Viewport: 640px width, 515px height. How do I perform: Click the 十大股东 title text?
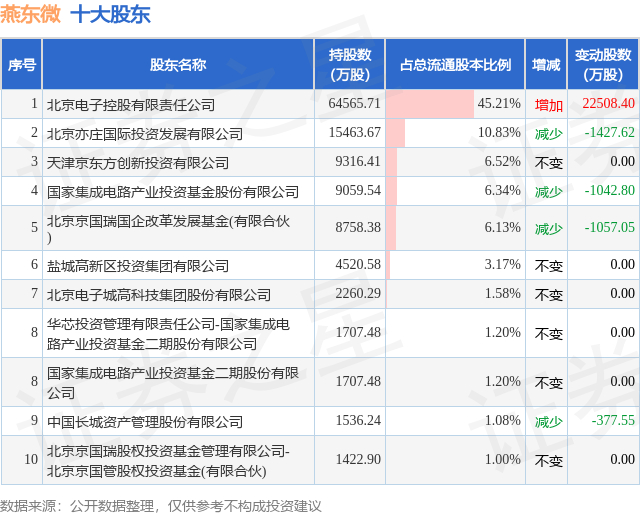tap(111, 14)
